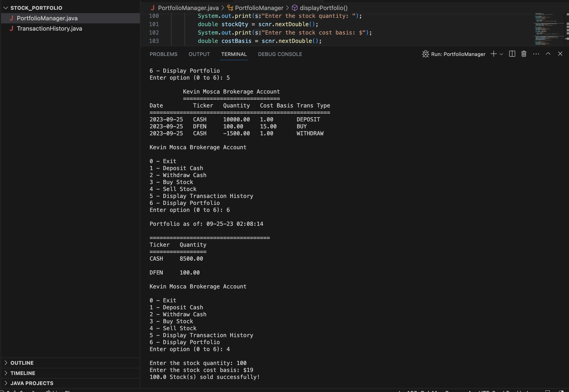Viewport: 569px width, 392px height.
Task: Collapse the STOCK_PORTFOLIO folder
Action: [6, 8]
